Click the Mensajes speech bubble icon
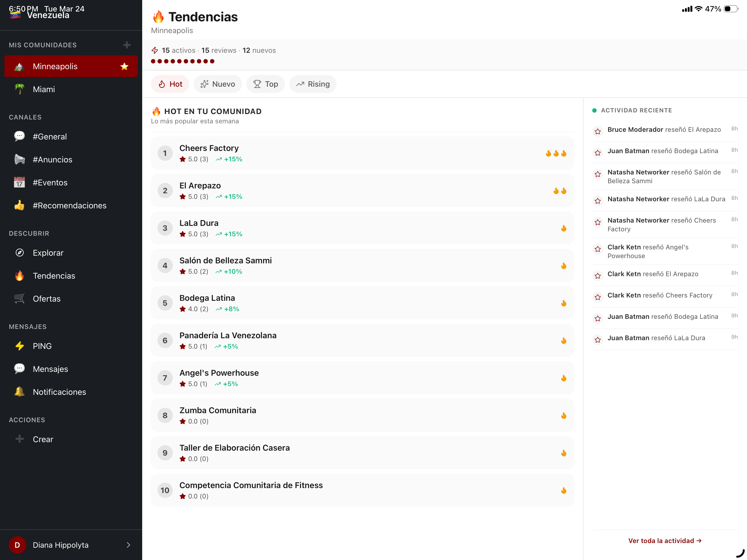747x560 pixels. pyautogui.click(x=20, y=369)
